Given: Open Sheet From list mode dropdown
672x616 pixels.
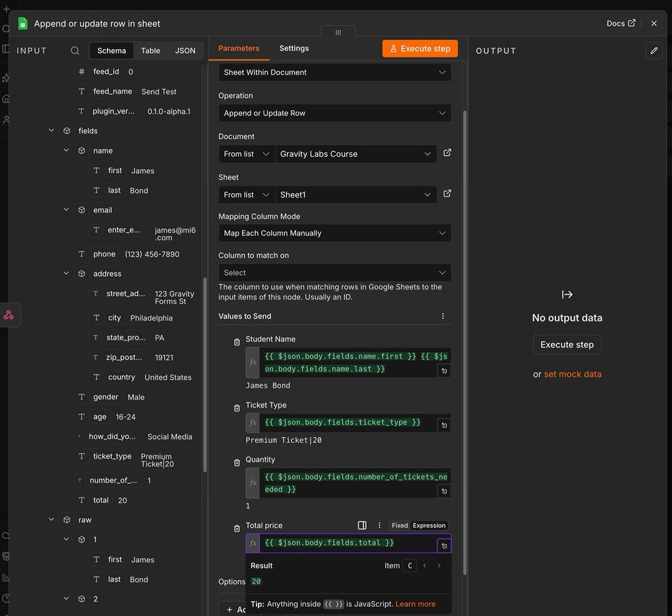Looking at the screenshot, I should click(x=247, y=194).
